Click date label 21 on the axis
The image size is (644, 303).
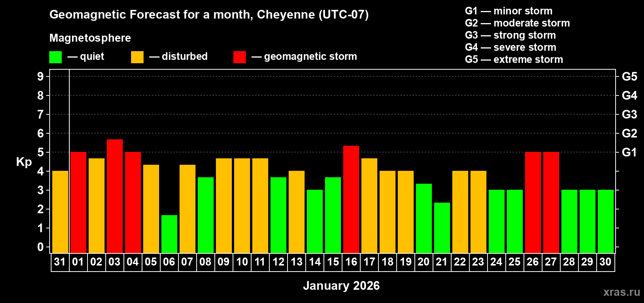click(x=442, y=262)
